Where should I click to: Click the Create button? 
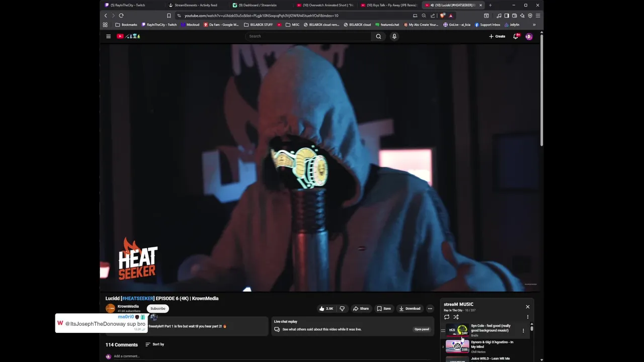pyautogui.click(x=497, y=36)
